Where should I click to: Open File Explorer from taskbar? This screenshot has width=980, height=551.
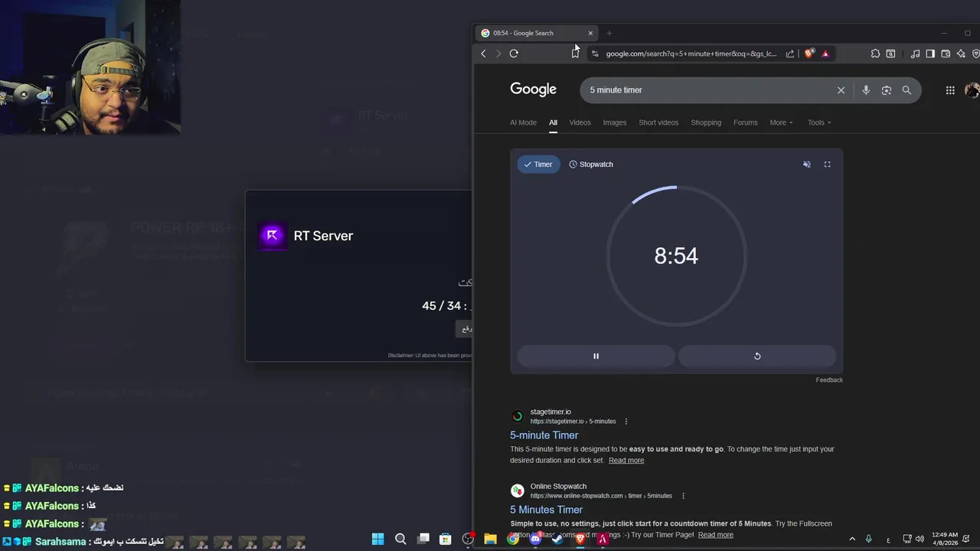tap(490, 540)
